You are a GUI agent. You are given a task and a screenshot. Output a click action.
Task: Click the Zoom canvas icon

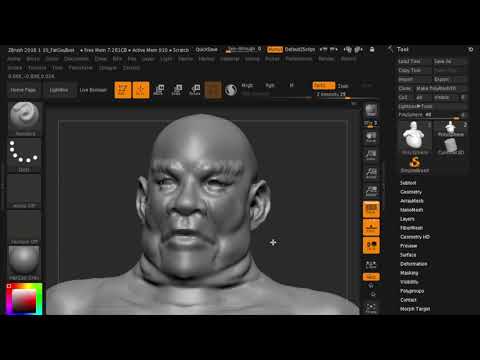coord(371,155)
